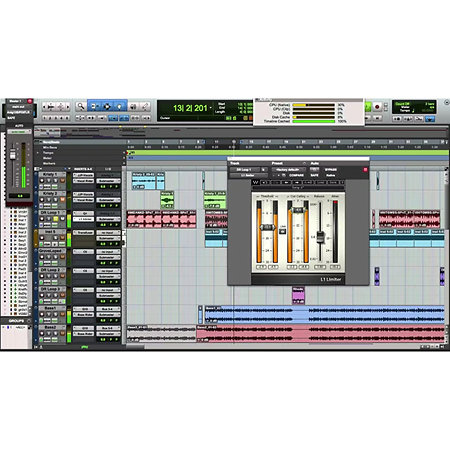Click the L1 limiter insert on DR Loop 1
450x450 pixels.
coord(83,219)
